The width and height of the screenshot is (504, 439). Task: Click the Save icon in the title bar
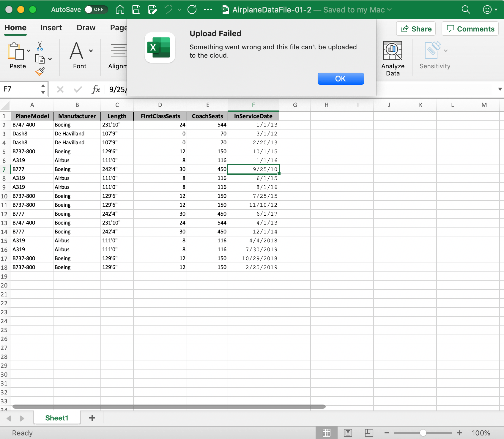click(136, 9)
